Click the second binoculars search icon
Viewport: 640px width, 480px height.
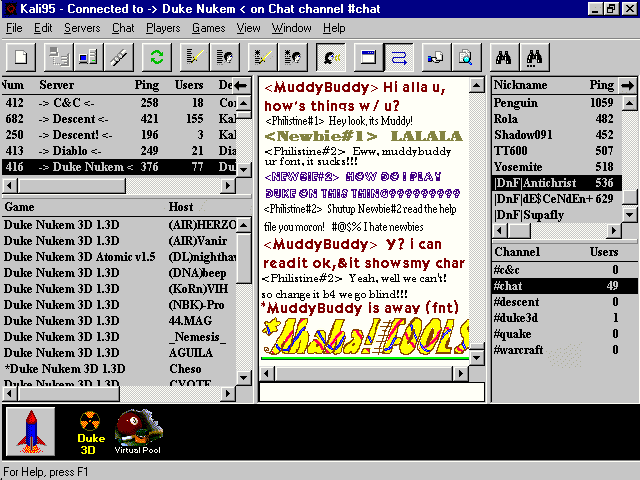(535, 56)
